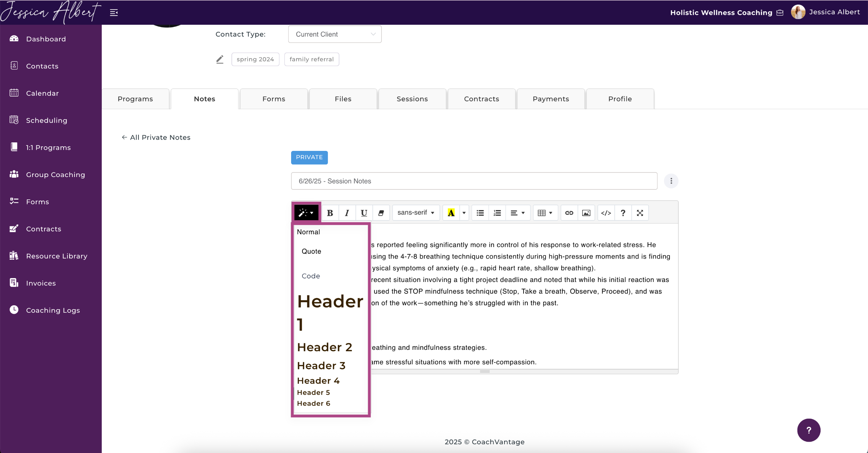Click the Jessica Albert logo

[x=51, y=12]
